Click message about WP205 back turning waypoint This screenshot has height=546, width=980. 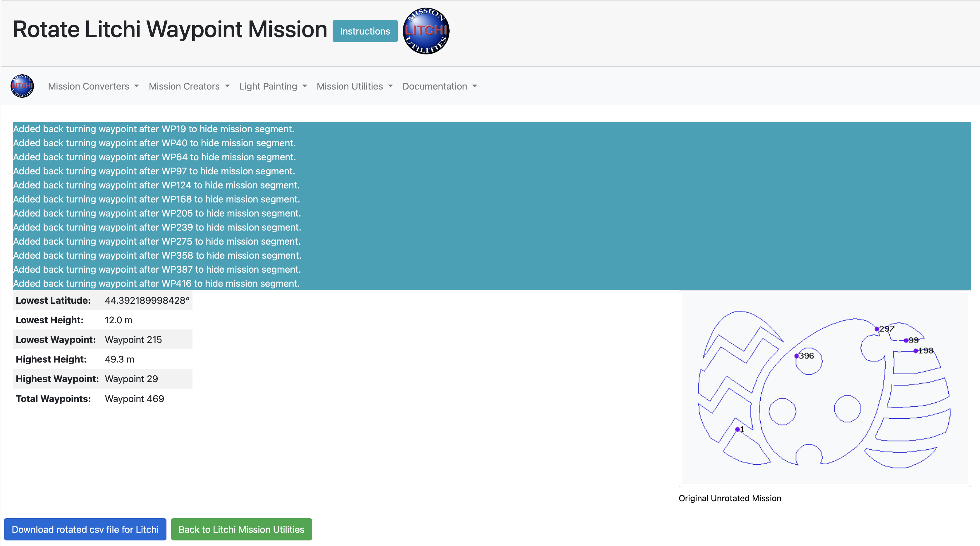tap(157, 213)
